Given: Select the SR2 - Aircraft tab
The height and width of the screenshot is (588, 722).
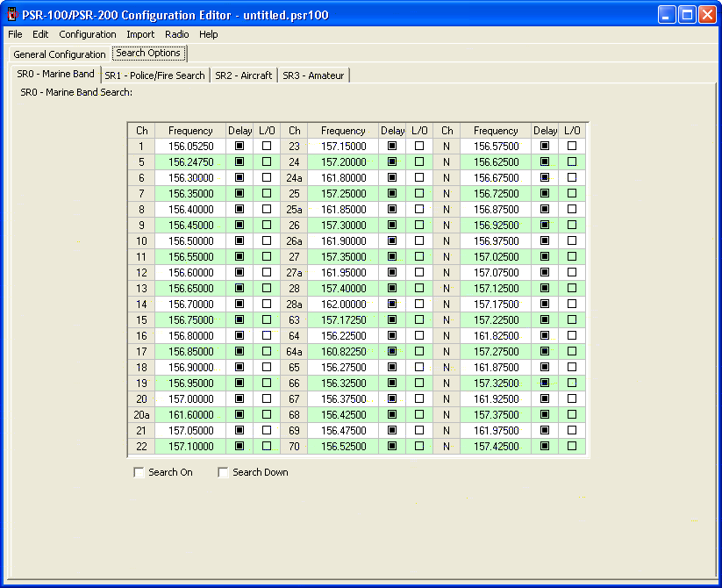Looking at the screenshot, I should (x=243, y=75).
